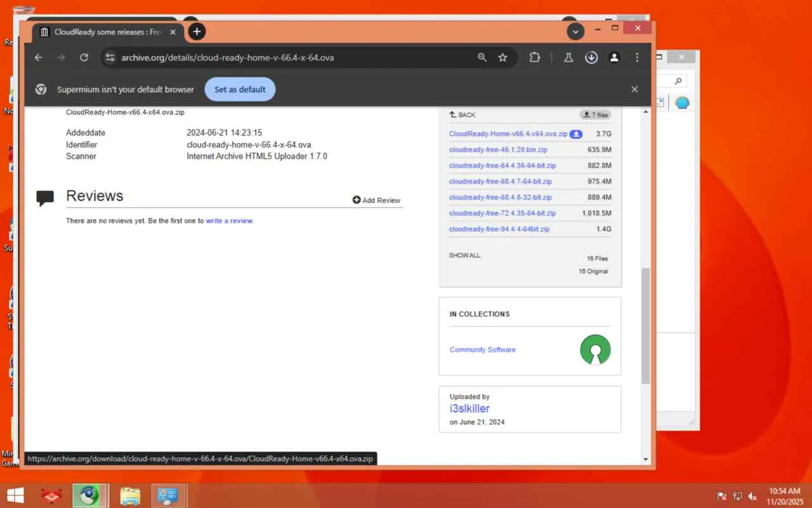812x508 pixels.
Task: Reload the archive.org page
Action: [84, 58]
